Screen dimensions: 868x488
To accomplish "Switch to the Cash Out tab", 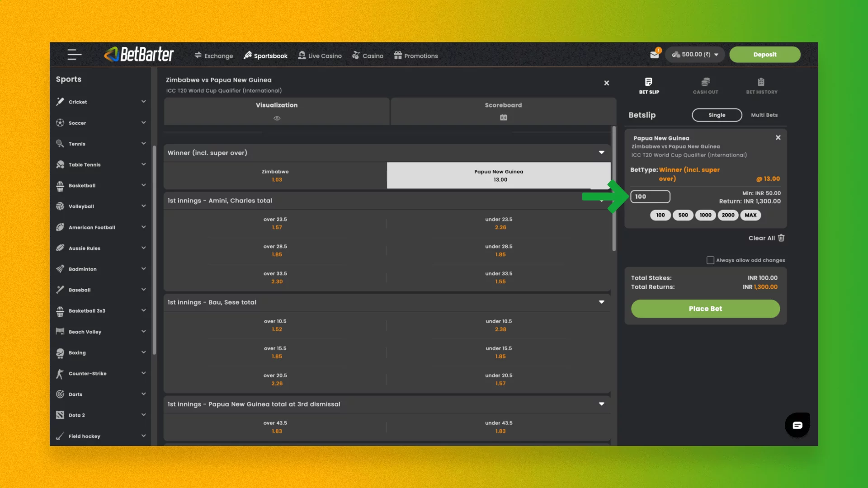I will tap(705, 86).
